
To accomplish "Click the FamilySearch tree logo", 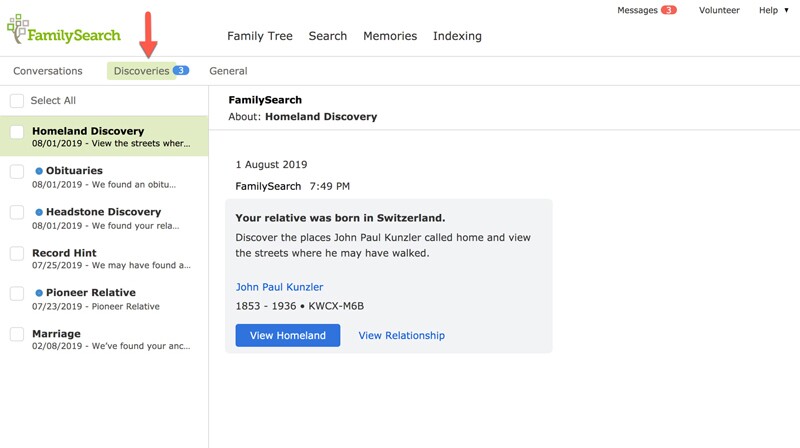I will [64, 30].
